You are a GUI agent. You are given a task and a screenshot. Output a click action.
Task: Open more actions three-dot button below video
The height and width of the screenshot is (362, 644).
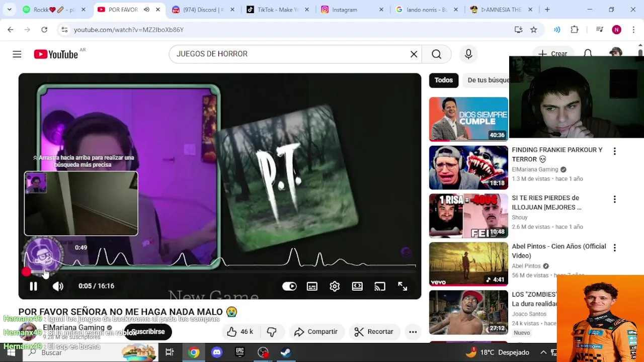point(413,332)
